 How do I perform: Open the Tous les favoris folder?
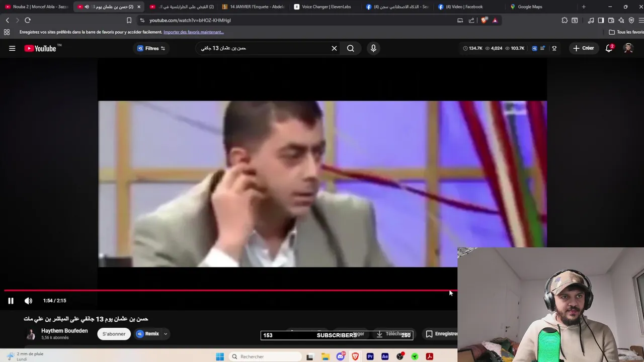(x=626, y=32)
